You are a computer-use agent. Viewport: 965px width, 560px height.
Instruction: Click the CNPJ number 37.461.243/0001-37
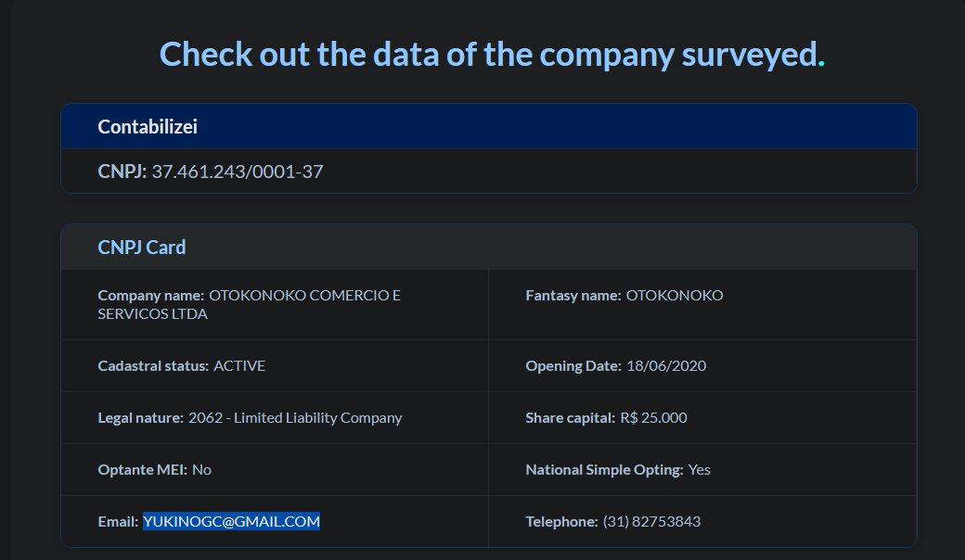pos(237,172)
